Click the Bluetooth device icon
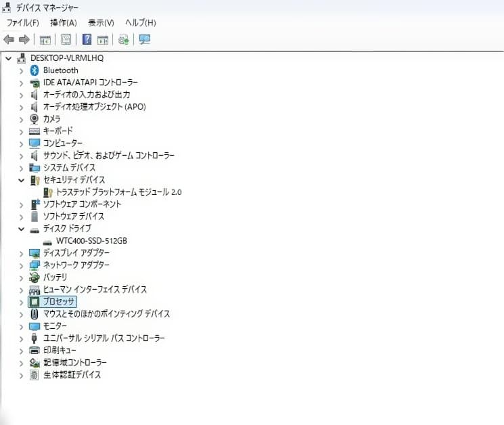This screenshot has height=425, width=504. [x=35, y=70]
